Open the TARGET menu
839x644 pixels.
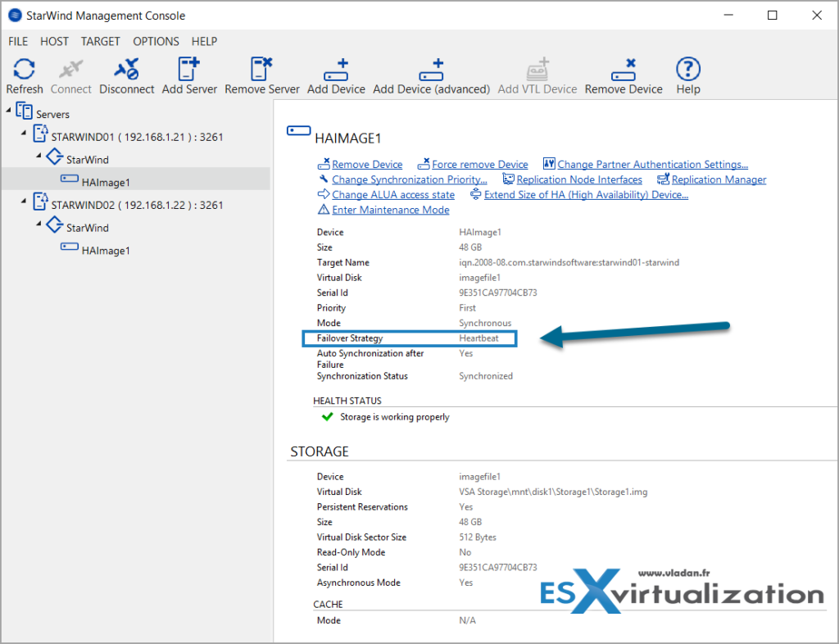100,41
